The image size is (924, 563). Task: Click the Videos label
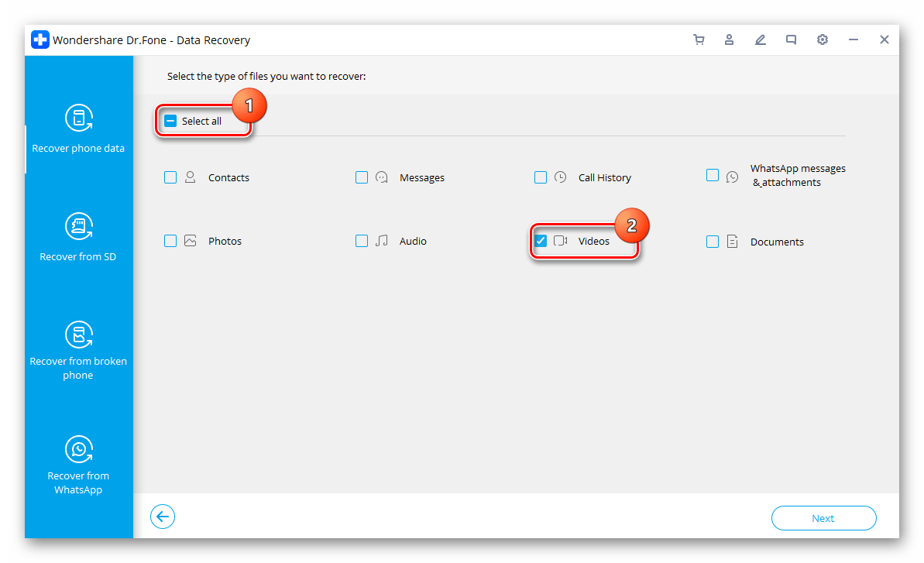point(594,241)
